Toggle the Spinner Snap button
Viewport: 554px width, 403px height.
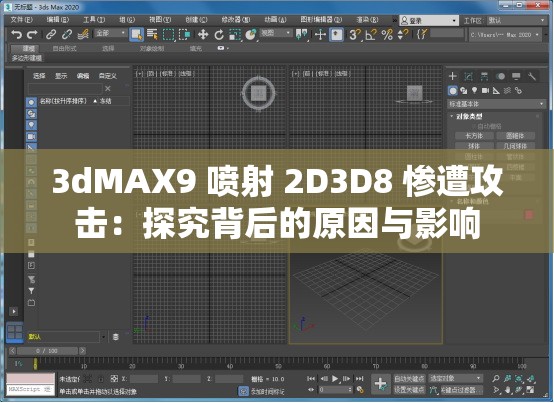(x=403, y=35)
